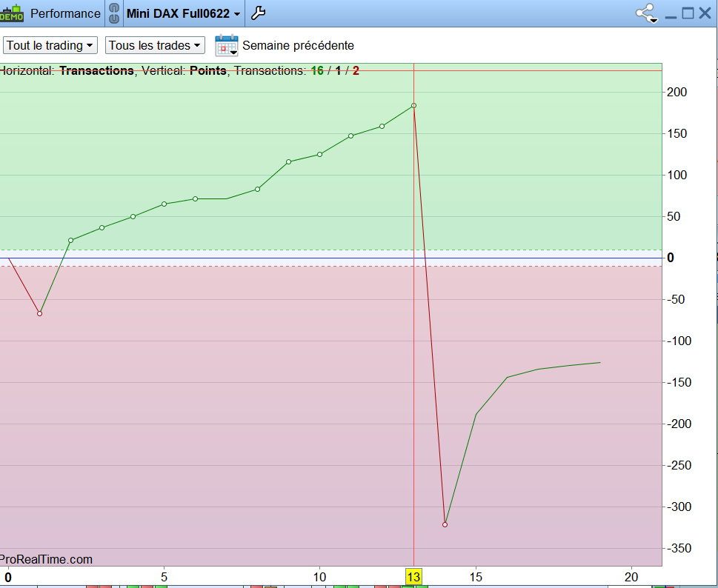
Task: Open the calendar period picker icon
Action: tap(227, 45)
